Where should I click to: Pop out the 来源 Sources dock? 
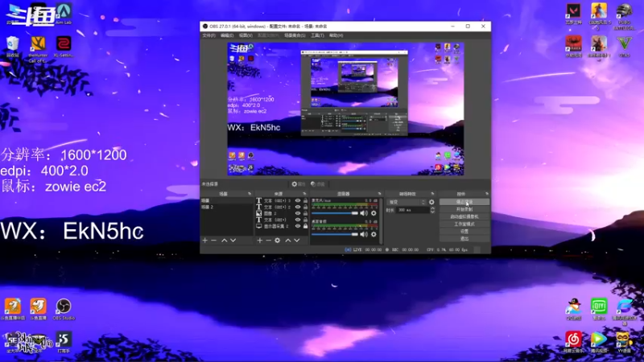click(x=304, y=194)
